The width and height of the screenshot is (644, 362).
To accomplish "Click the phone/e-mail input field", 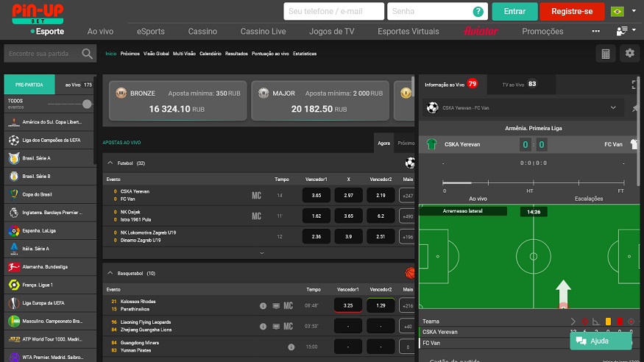I will [x=333, y=12].
